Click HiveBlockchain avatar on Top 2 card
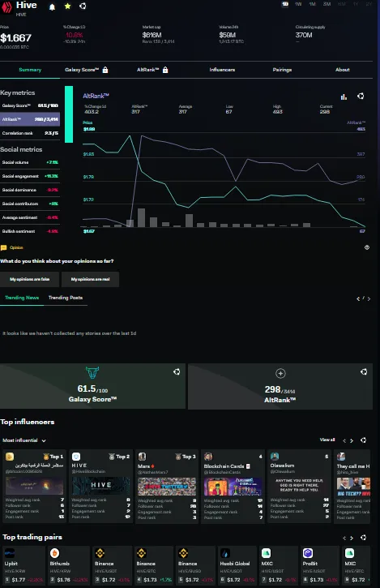Image resolution: width=380 pixels, height=588 pixels. pos(76,457)
